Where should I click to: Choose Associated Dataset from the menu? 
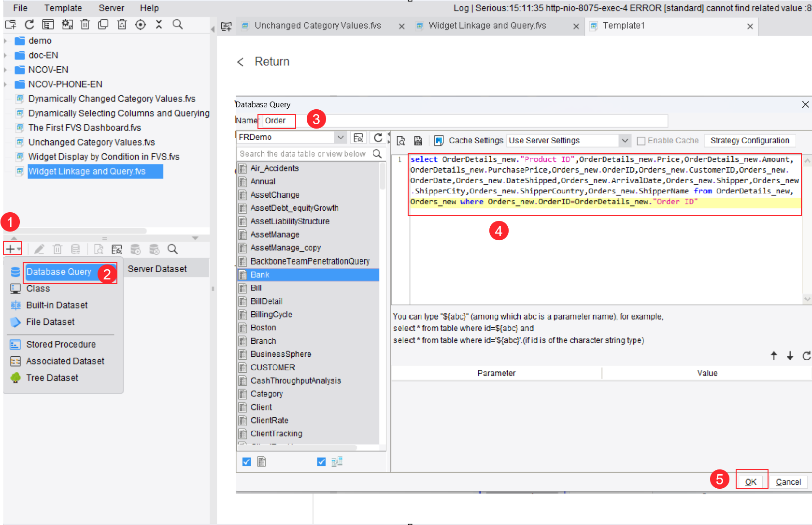(x=65, y=361)
